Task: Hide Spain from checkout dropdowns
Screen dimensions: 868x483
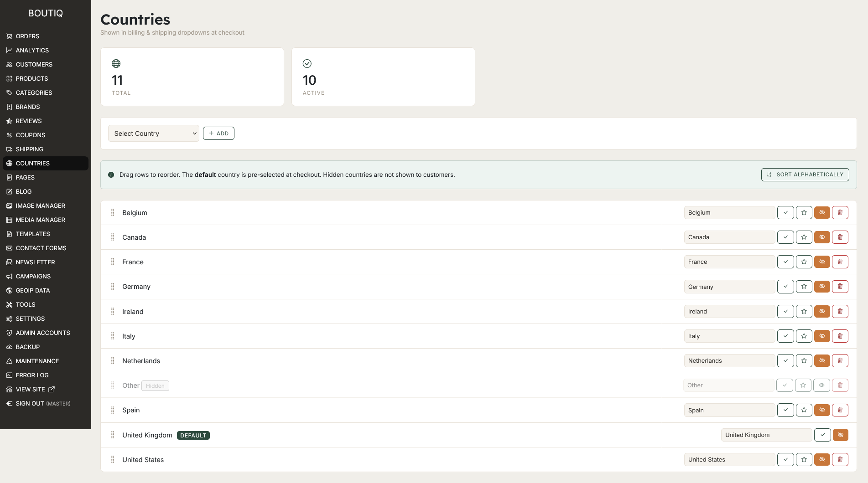Action: coord(822,410)
